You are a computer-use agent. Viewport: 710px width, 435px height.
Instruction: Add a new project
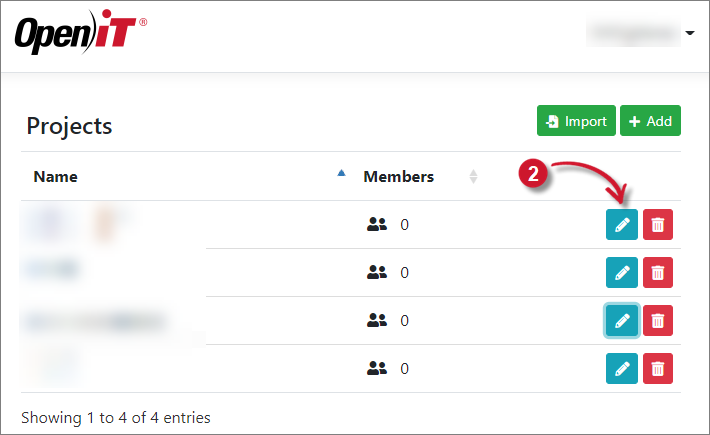pyautogui.click(x=650, y=121)
